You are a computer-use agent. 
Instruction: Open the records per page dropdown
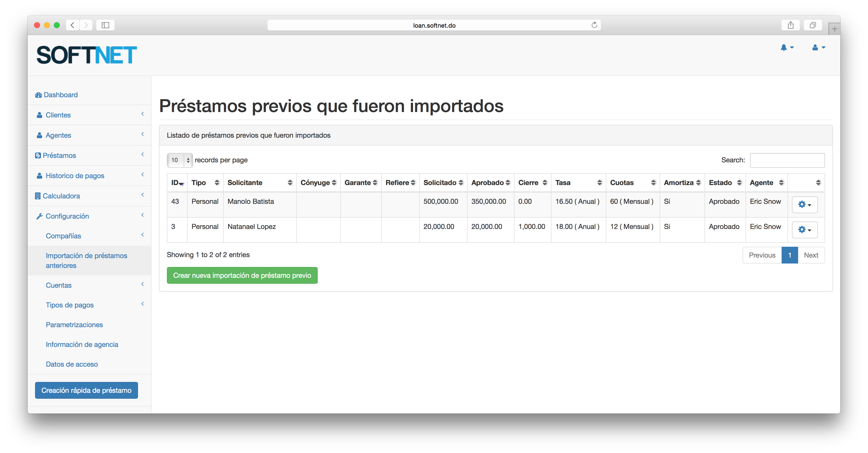[179, 160]
